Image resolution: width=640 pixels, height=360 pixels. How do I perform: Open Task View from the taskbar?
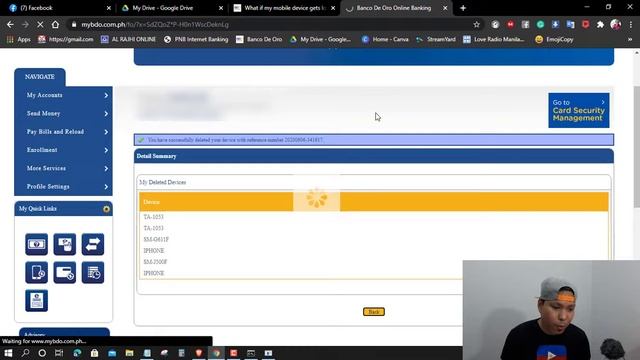(59, 353)
